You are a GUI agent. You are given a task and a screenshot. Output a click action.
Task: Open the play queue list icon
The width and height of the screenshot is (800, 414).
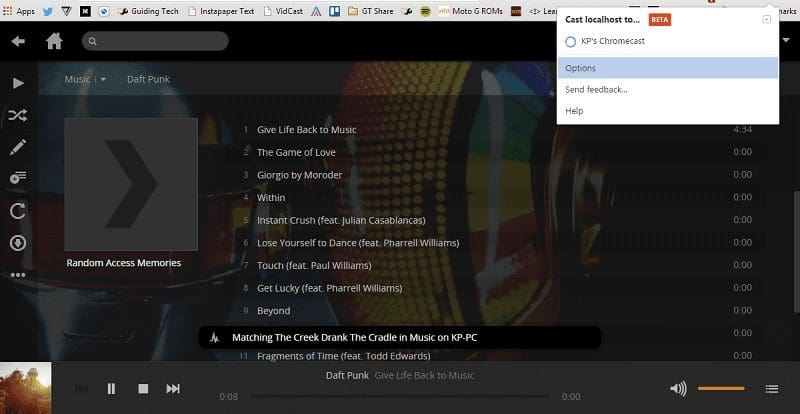pyautogui.click(x=772, y=389)
